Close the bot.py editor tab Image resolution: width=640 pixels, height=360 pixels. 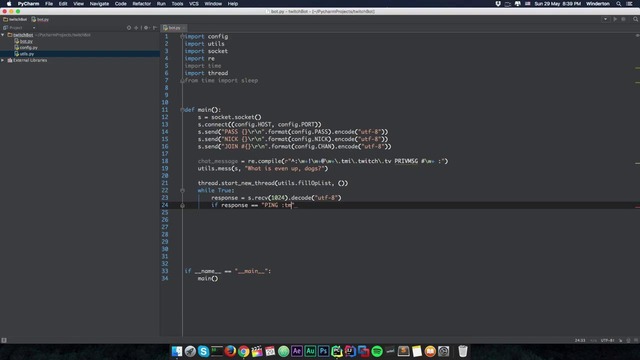click(184, 28)
